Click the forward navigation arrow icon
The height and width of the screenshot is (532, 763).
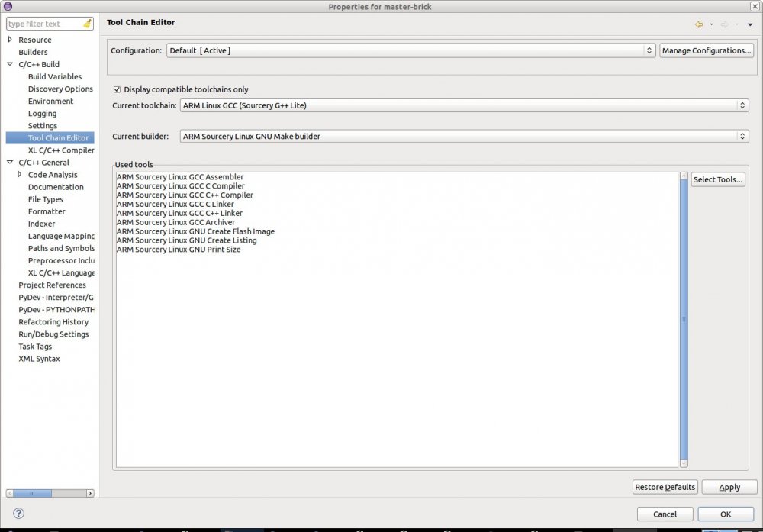click(724, 24)
